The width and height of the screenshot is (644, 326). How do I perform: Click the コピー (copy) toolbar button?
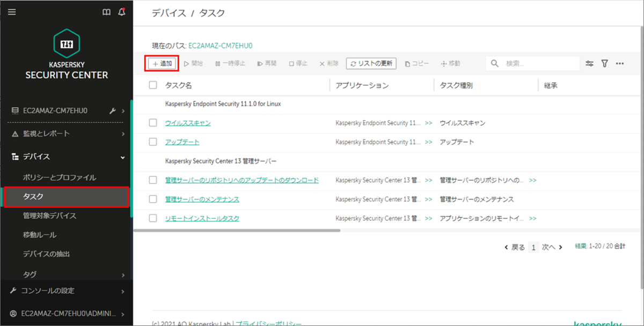tap(418, 63)
